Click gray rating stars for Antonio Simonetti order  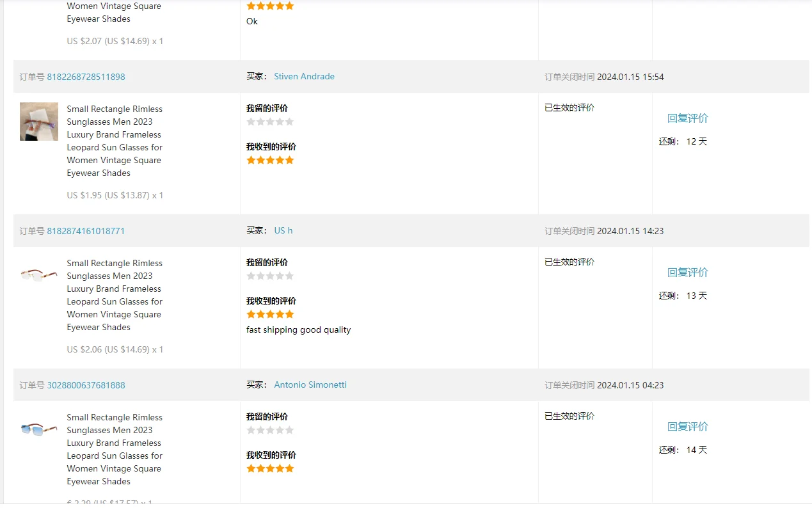click(x=270, y=430)
